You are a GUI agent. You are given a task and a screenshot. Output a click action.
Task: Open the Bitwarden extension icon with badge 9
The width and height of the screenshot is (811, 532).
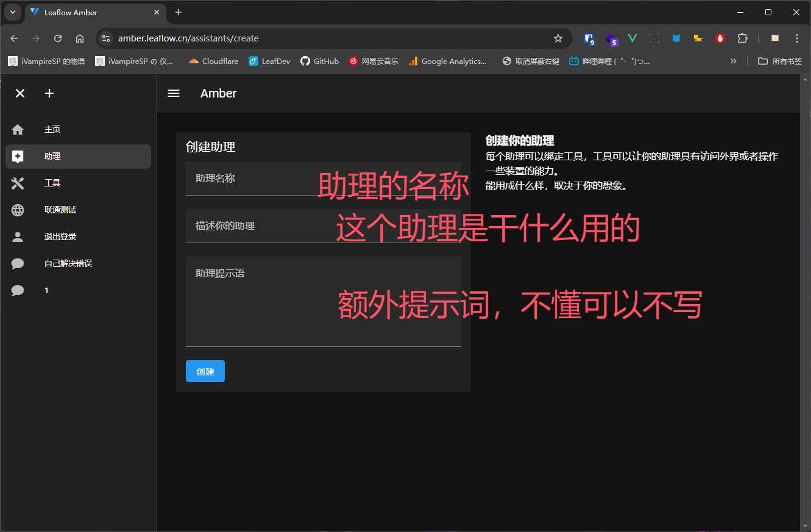(x=589, y=38)
